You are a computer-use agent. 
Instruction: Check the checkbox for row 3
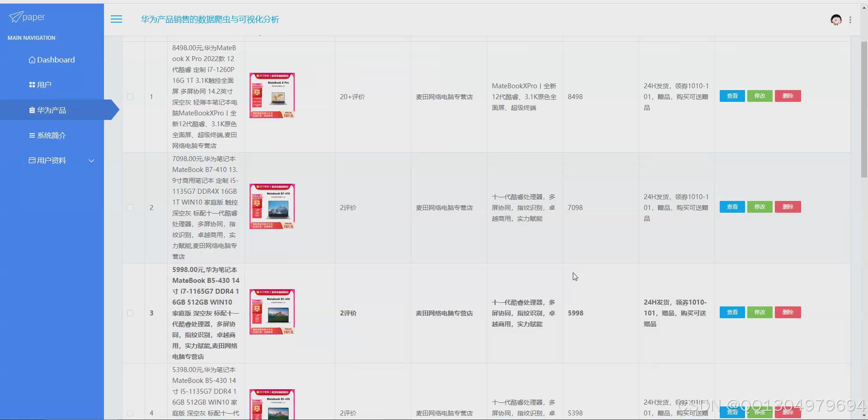tap(130, 313)
